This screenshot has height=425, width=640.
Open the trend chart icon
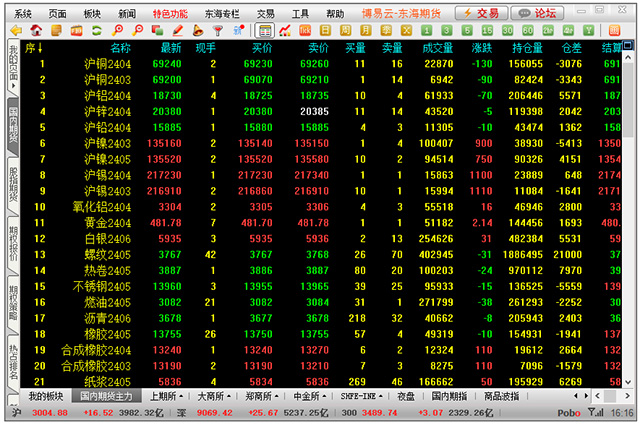[x=285, y=30]
